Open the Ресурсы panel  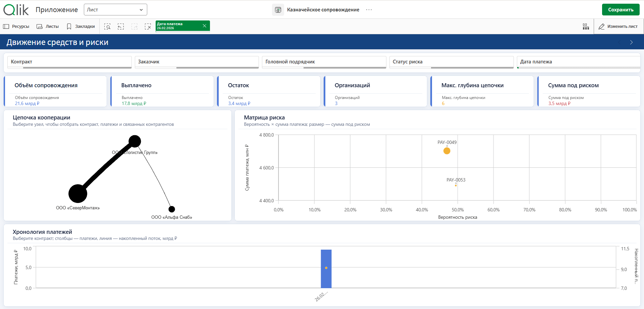(x=16, y=27)
